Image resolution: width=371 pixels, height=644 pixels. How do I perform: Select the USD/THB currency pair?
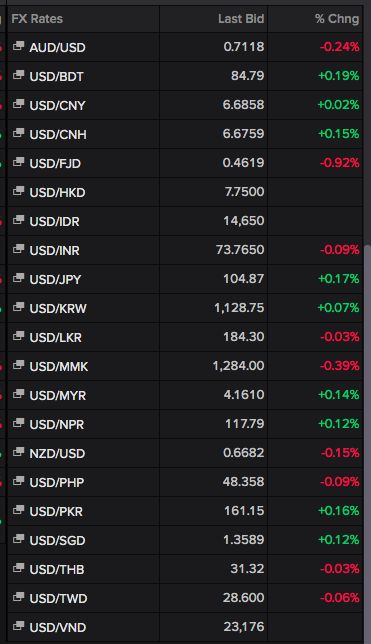tap(57, 569)
